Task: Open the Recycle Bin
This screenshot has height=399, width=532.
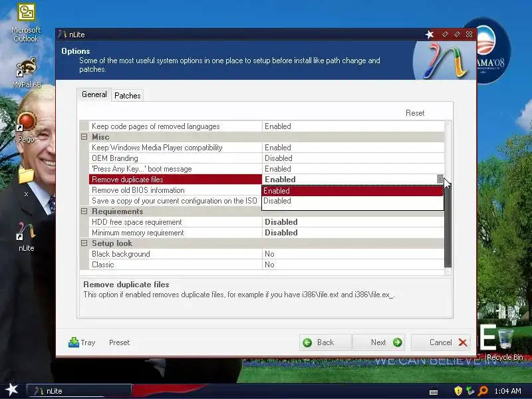Action: point(505,344)
